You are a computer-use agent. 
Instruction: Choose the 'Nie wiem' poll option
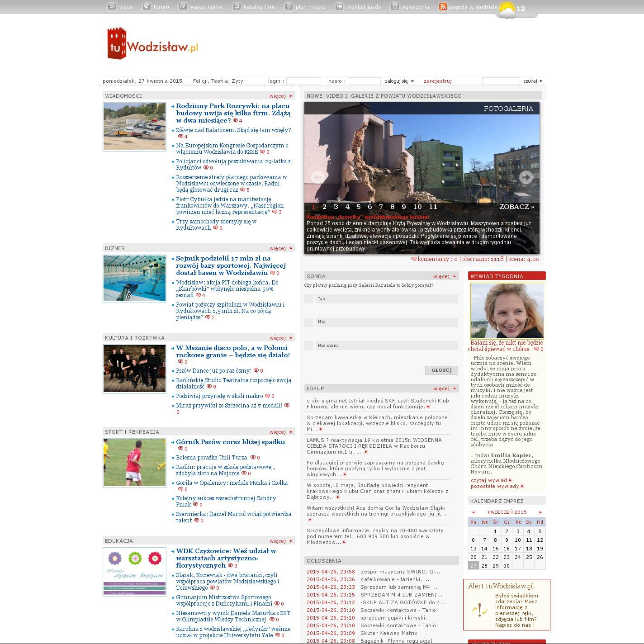coord(309,346)
